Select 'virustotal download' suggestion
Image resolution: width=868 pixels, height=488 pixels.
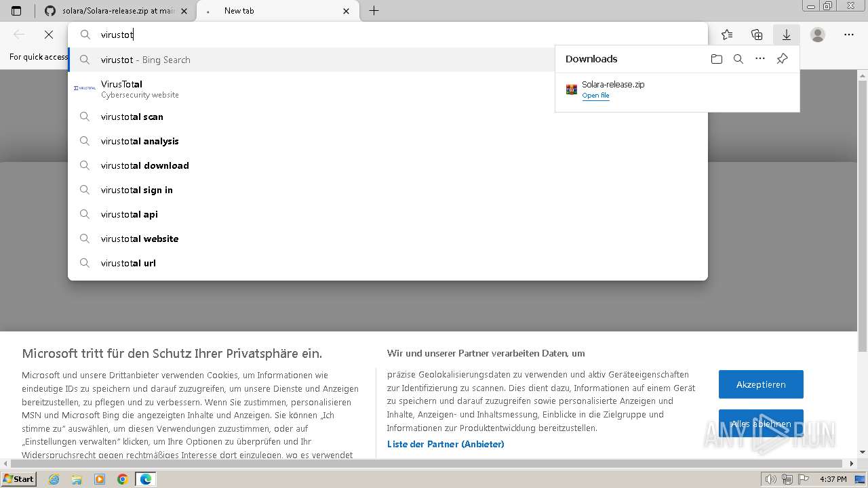pyautogui.click(x=388, y=165)
